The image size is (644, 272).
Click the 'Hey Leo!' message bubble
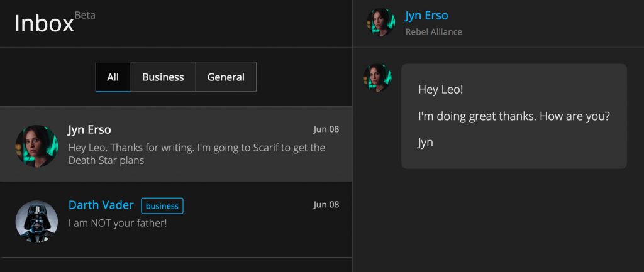click(x=514, y=116)
